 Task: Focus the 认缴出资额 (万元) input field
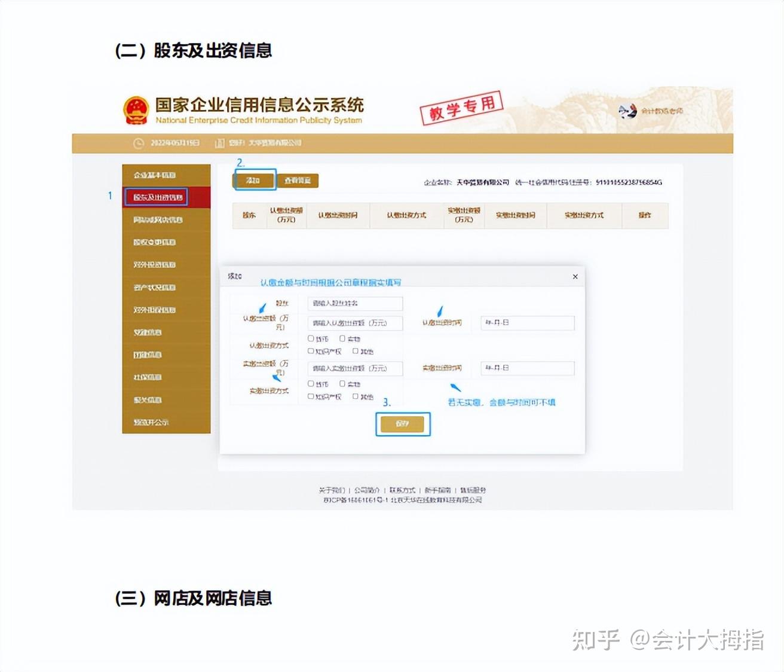tap(355, 323)
